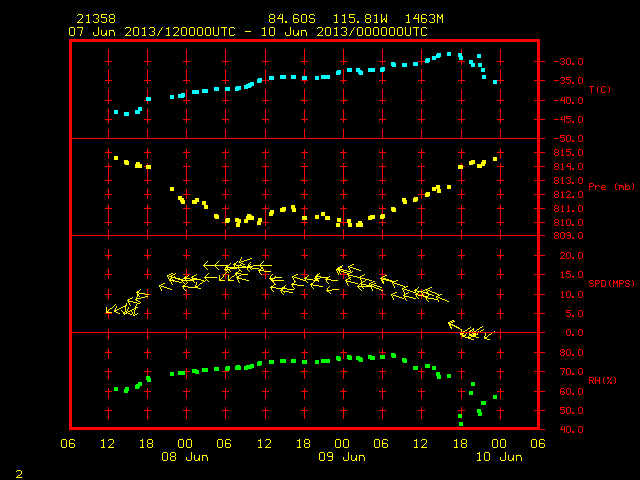Click the start time 07 Jun 2013/120000UTC
The width and height of the screenshot is (640, 480).
(x=152, y=32)
